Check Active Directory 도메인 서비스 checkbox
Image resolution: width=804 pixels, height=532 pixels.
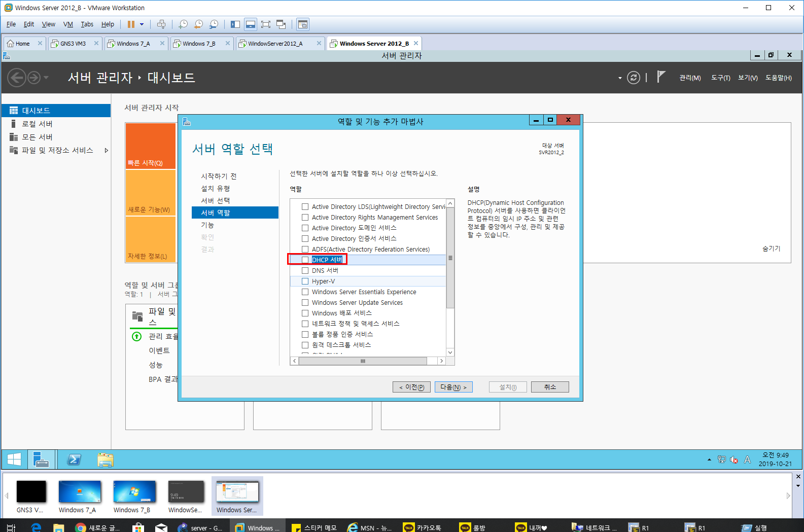(x=305, y=228)
